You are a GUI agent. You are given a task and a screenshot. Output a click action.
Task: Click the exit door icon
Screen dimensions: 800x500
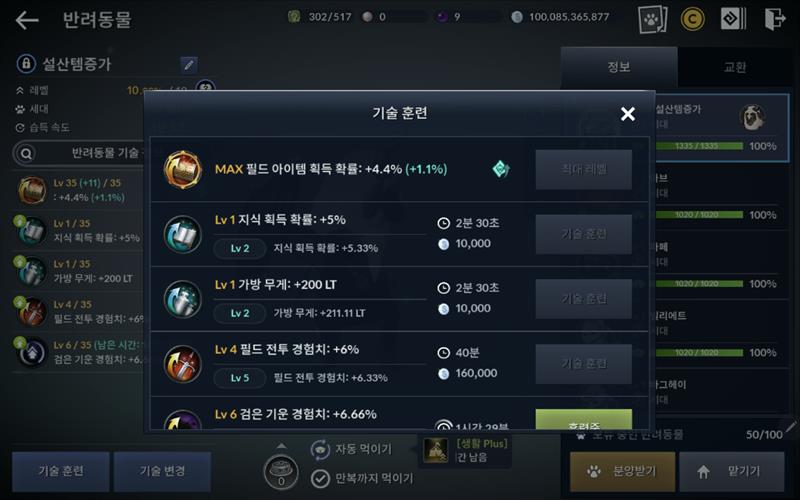774,19
